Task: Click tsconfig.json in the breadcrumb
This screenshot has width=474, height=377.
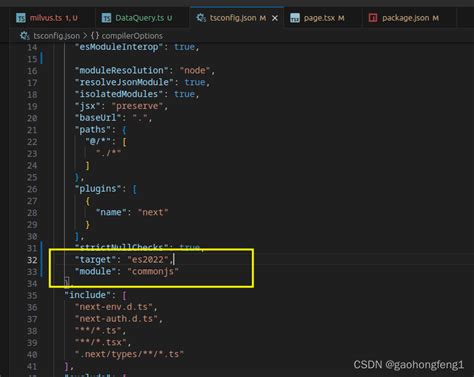Action: tap(56, 36)
